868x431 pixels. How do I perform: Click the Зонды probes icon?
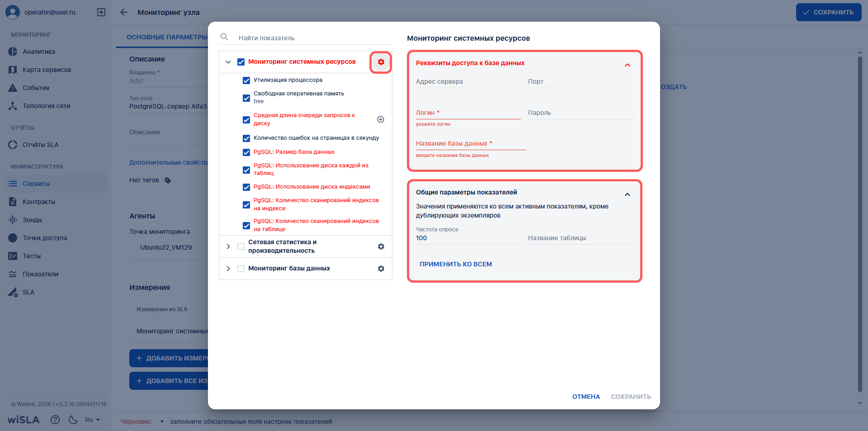click(x=13, y=220)
